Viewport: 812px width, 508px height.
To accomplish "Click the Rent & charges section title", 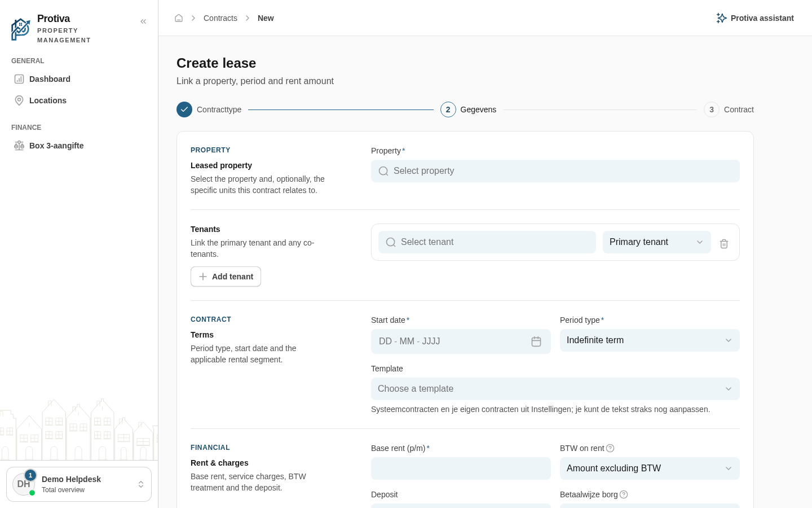I will [219, 463].
